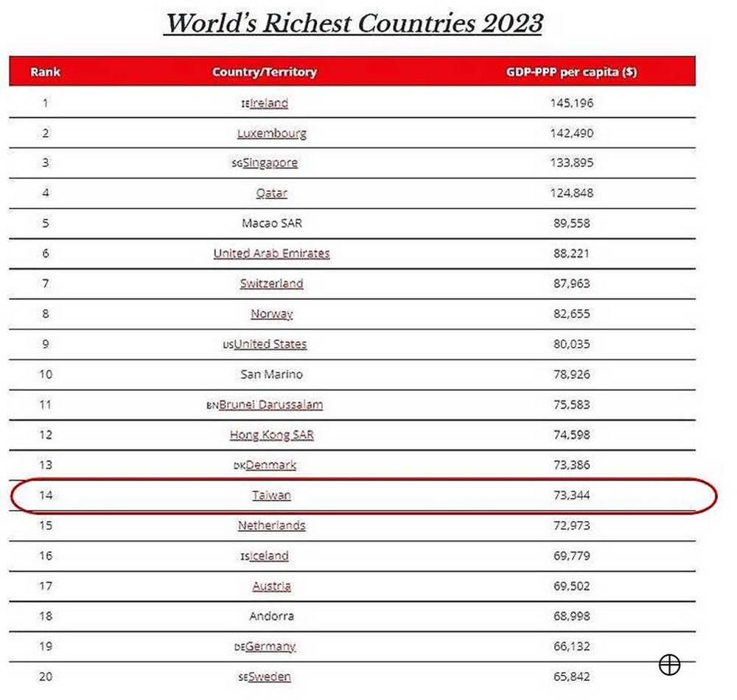This screenshot has width=737, height=700.
Task: Follow the Denmark link
Action: point(270,465)
